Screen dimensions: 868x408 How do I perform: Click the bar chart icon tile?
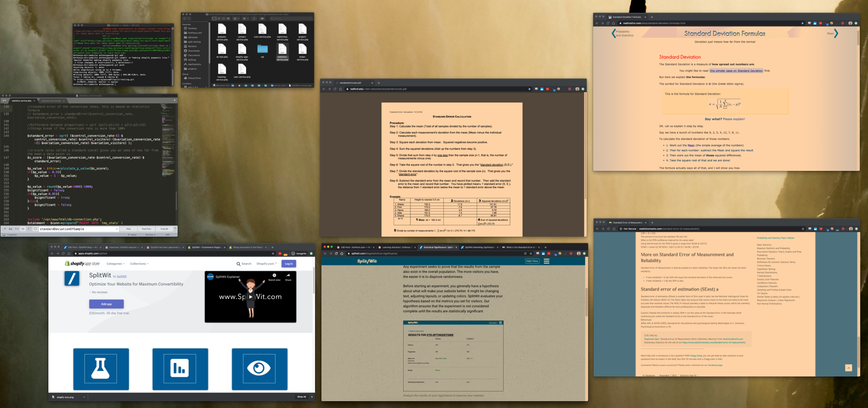(x=180, y=369)
